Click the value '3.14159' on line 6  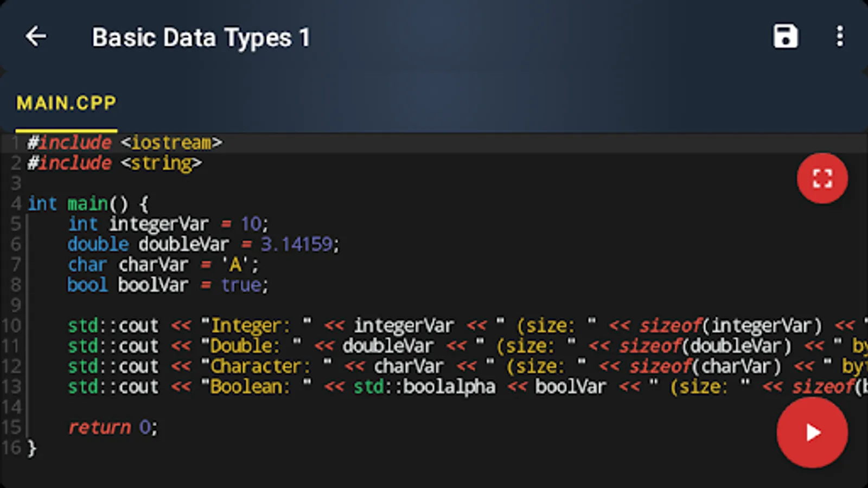(297, 245)
